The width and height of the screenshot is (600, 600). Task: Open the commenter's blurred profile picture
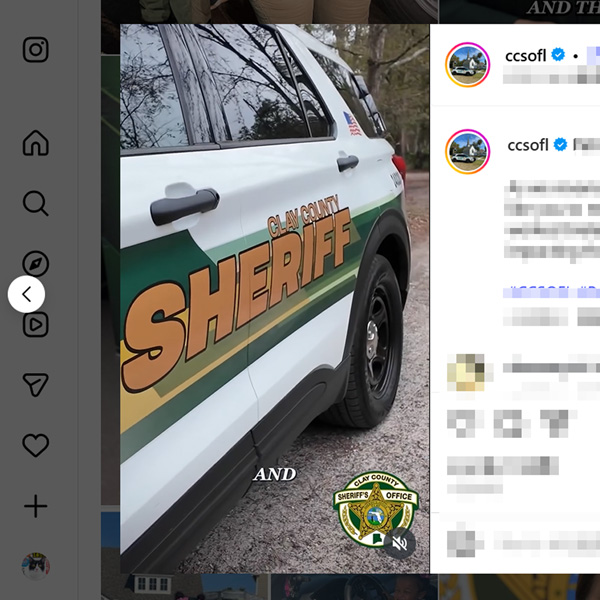click(466, 372)
